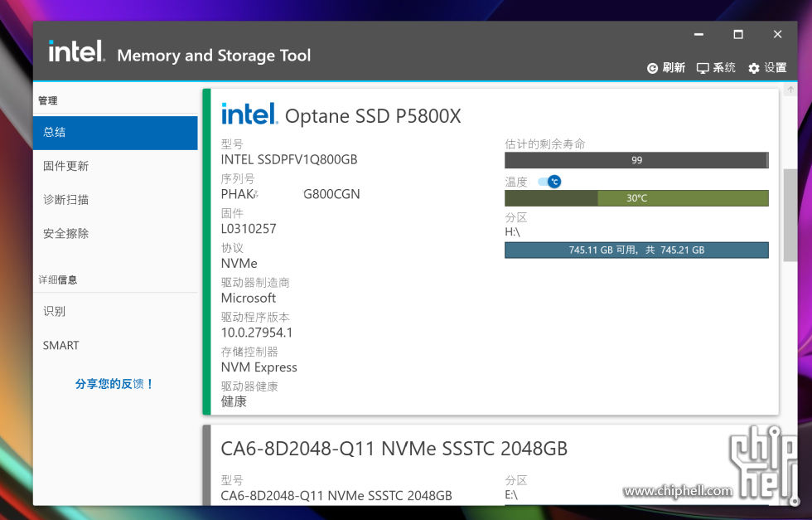Click the 745.11 GB partition usage bar

coord(636,250)
